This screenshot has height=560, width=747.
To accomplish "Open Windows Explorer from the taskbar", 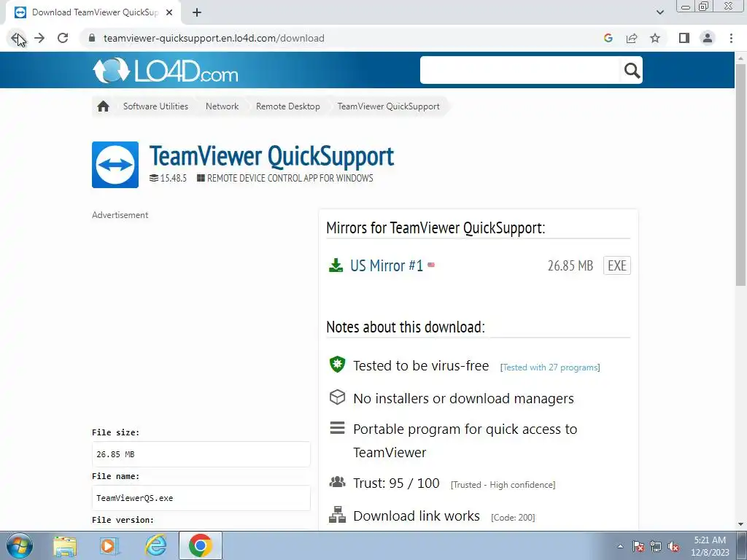I will tap(65, 545).
